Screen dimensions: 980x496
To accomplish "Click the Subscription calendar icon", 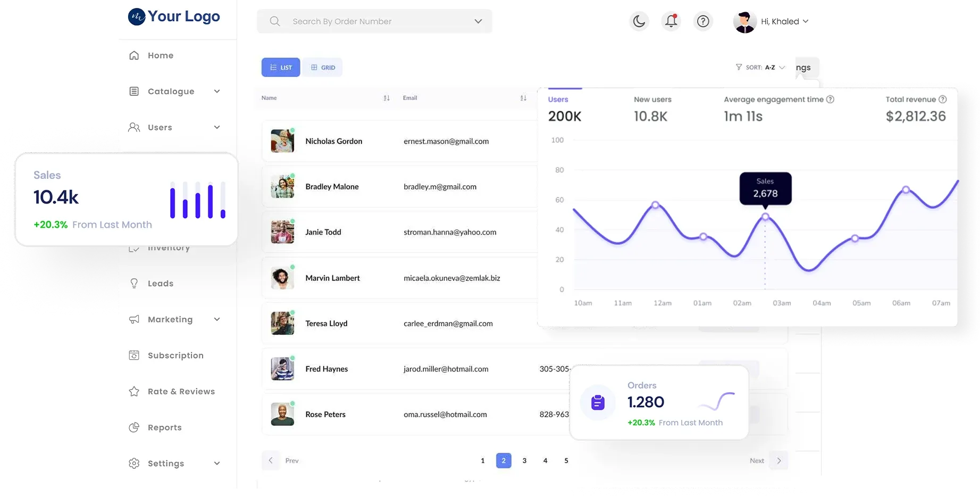I will pos(134,355).
